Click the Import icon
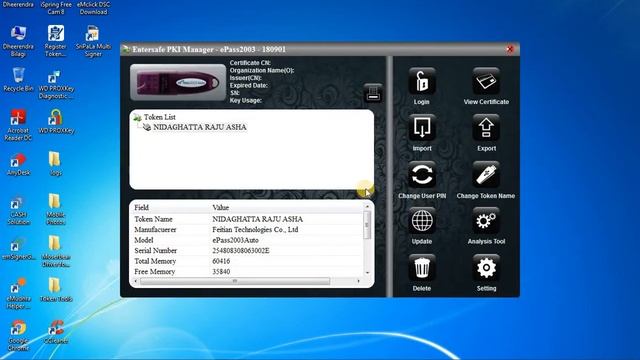The width and height of the screenshot is (640, 360). click(x=422, y=128)
